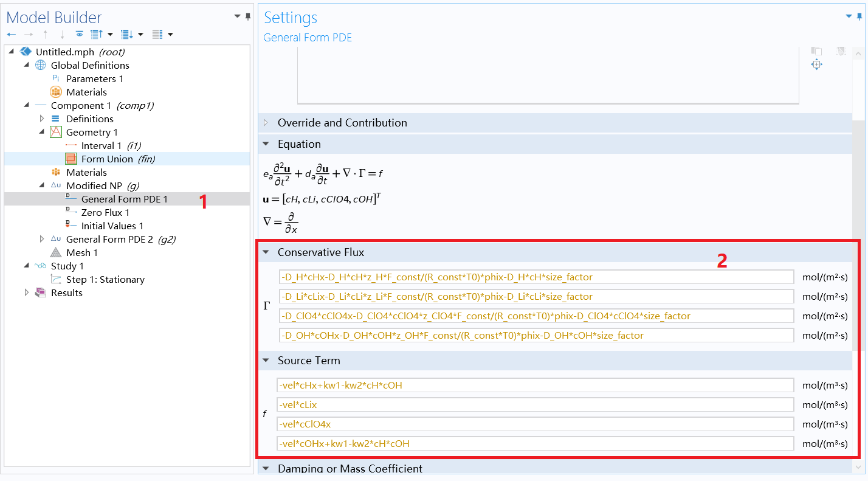Pin the Model Builder panel
Screen dimensions: 868x481
pyautogui.click(x=247, y=16)
